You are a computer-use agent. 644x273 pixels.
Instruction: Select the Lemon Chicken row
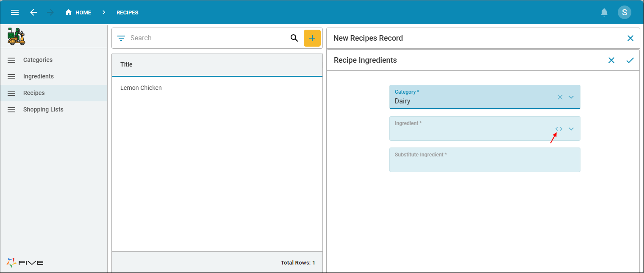(x=217, y=88)
